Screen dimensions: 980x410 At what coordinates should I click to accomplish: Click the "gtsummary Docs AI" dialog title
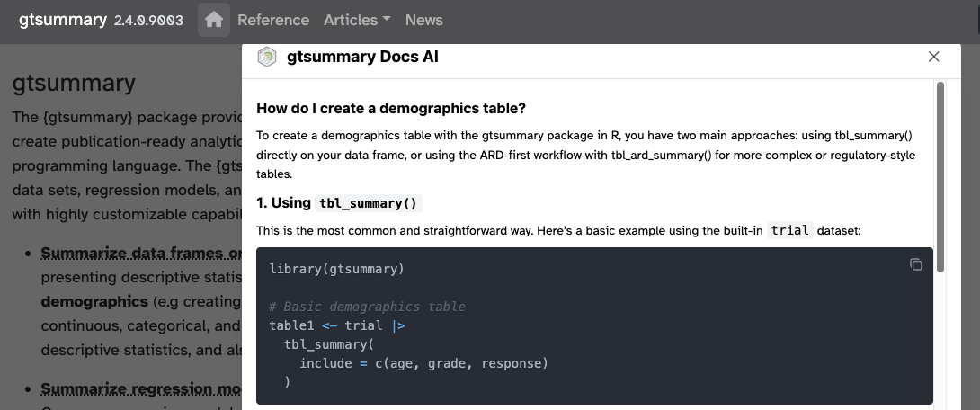point(362,58)
